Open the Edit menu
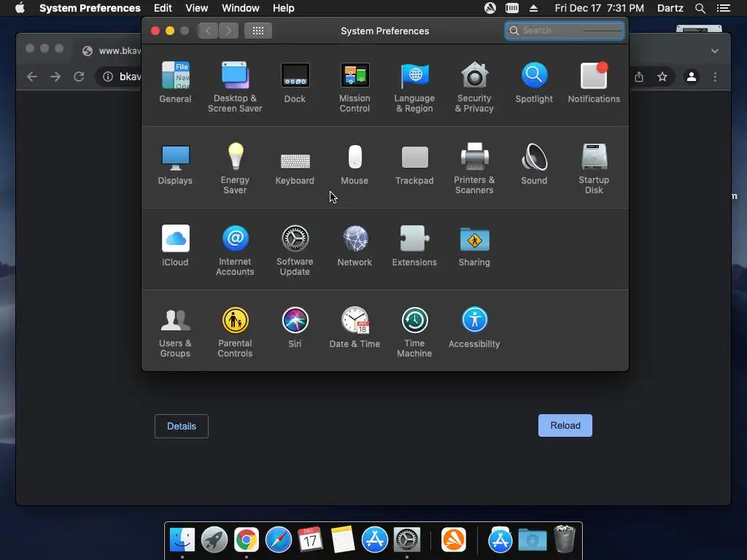 163,8
